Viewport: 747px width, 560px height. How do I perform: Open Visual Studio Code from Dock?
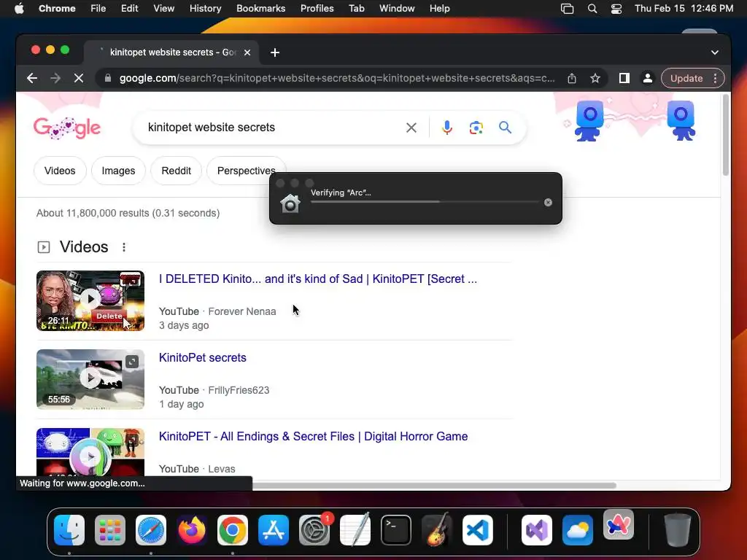[x=478, y=530]
